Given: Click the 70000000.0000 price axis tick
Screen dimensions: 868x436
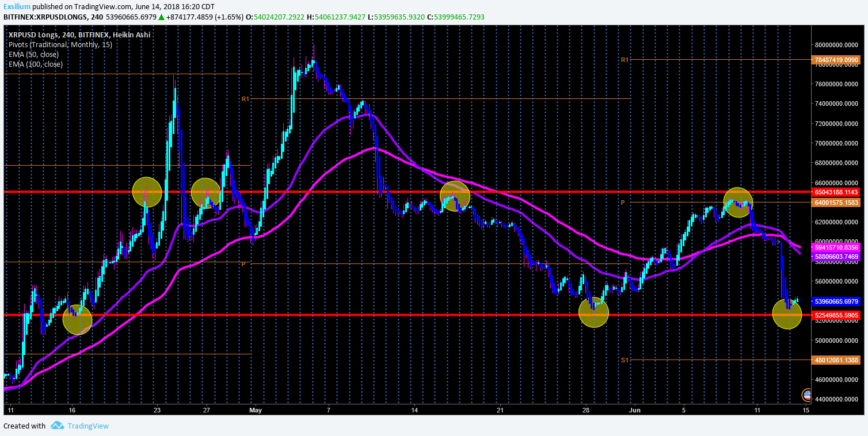Looking at the screenshot, I should pyautogui.click(x=837, y=143).
